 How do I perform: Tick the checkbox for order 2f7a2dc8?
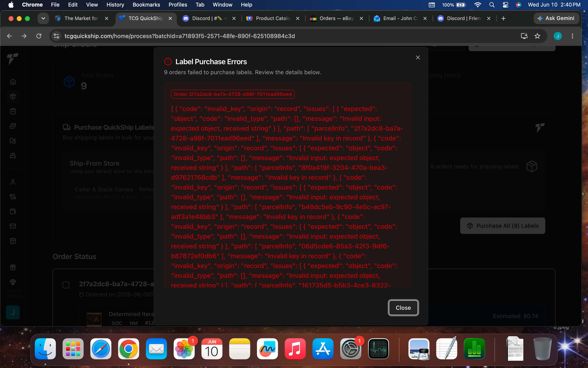(66, 285)
